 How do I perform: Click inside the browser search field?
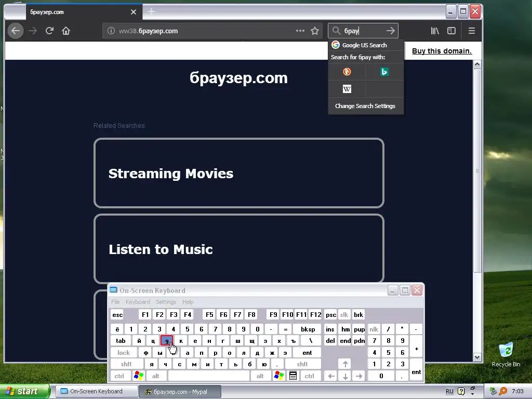(363, 31)
